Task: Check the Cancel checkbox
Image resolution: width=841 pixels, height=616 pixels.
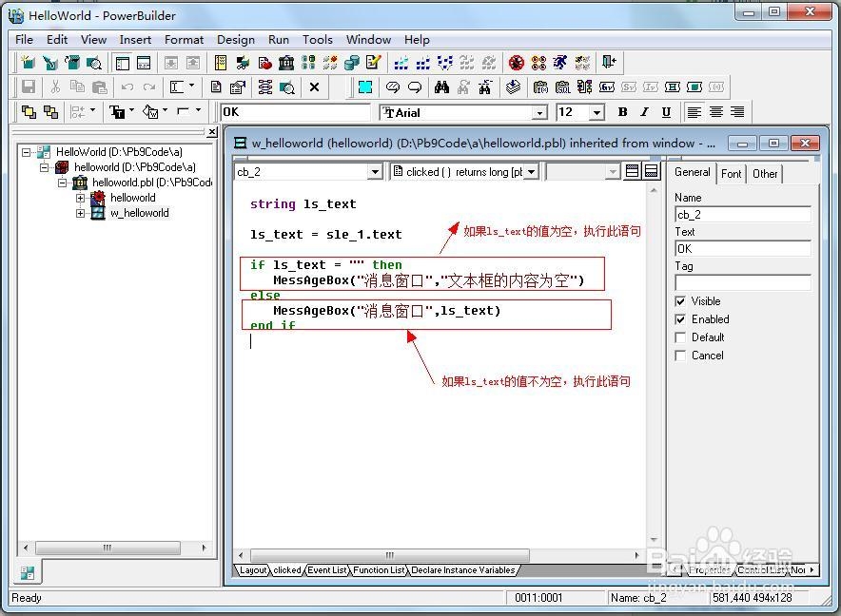Action: tap(680, 356)
